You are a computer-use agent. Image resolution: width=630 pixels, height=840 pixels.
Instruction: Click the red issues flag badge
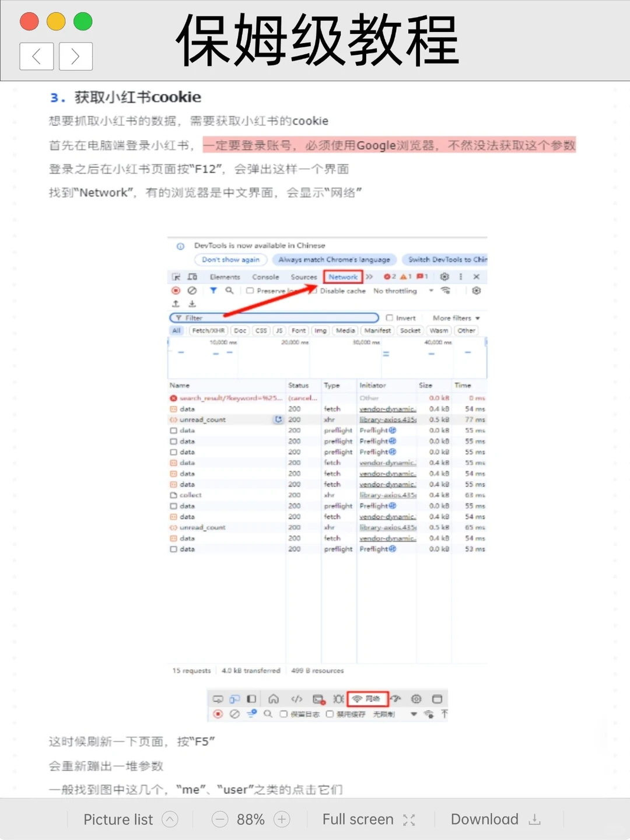click(x=422, y=276)
